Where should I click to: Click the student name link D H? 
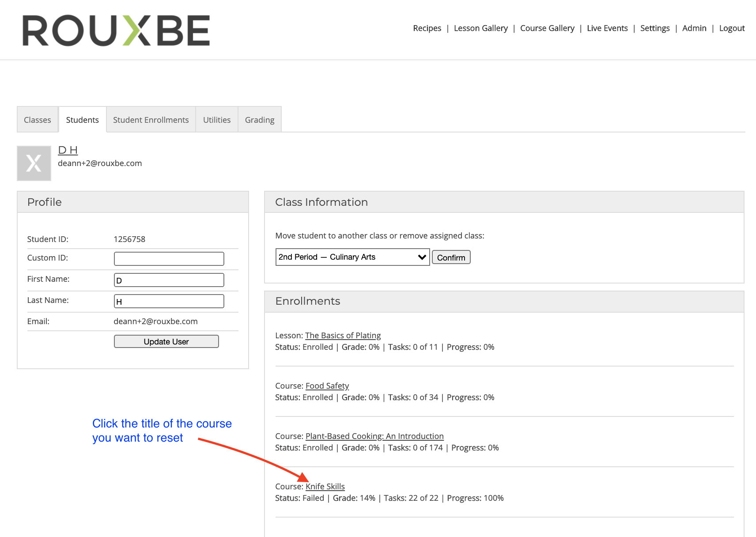pyautogui.click(x=68, y=150)
